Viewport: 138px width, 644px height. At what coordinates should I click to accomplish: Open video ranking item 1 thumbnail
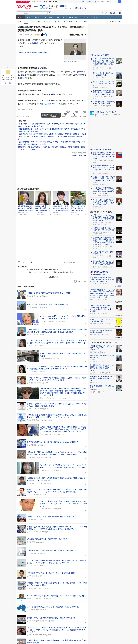click(x=119, y=217)
